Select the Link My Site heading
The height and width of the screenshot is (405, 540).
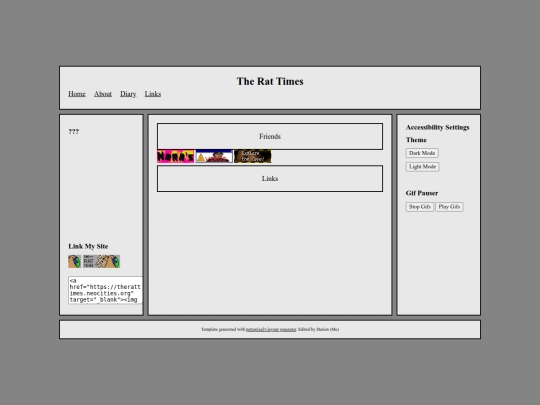(88, 246)
